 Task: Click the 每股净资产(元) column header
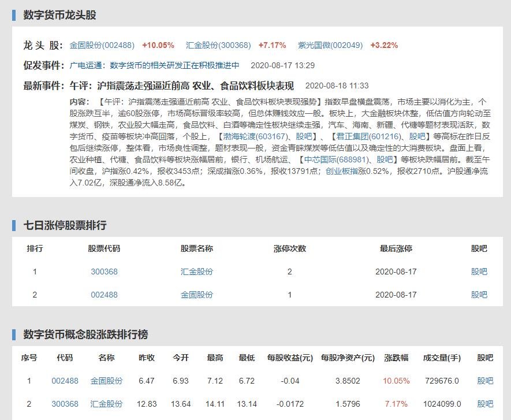[x=348, y=358]
